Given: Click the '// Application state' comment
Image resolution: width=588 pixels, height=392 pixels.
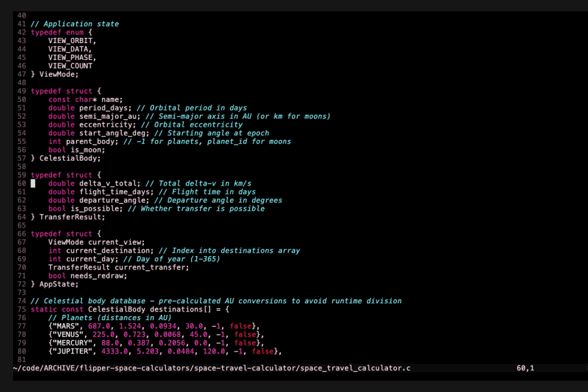Looking at the screenshot, I should (x=74, y=24).
